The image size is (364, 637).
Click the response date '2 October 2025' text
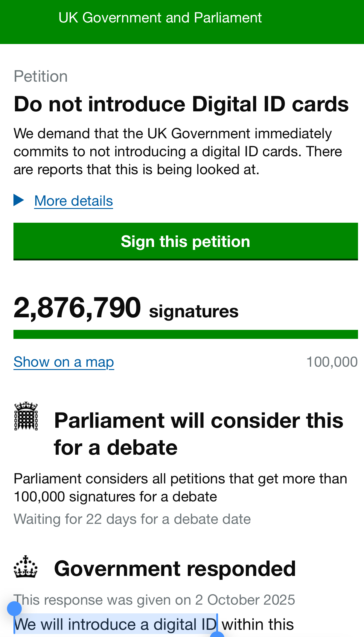(x=245, y=600)
